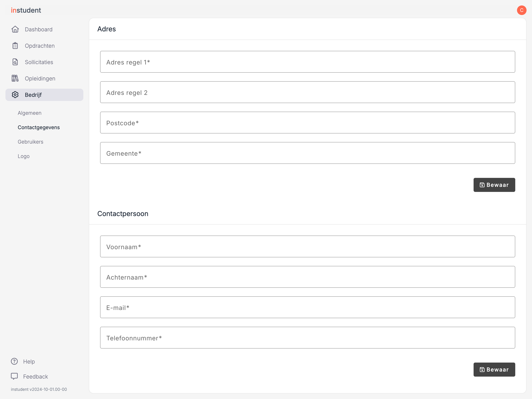Focus the Gemeente input field
Viewport: 532px width, 399px height.
(x=307, y=153)
